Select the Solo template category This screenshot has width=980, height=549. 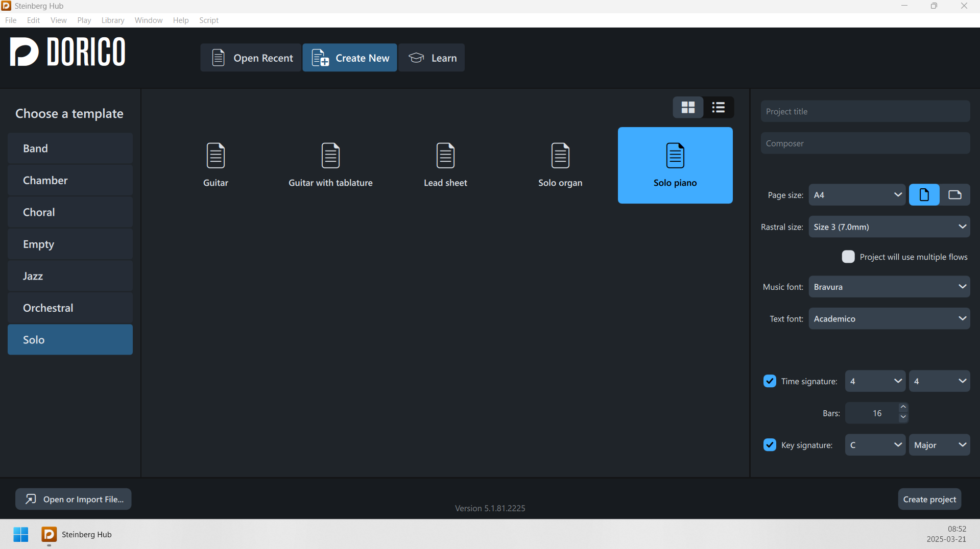pyautogui.click(x=70, y=340)
